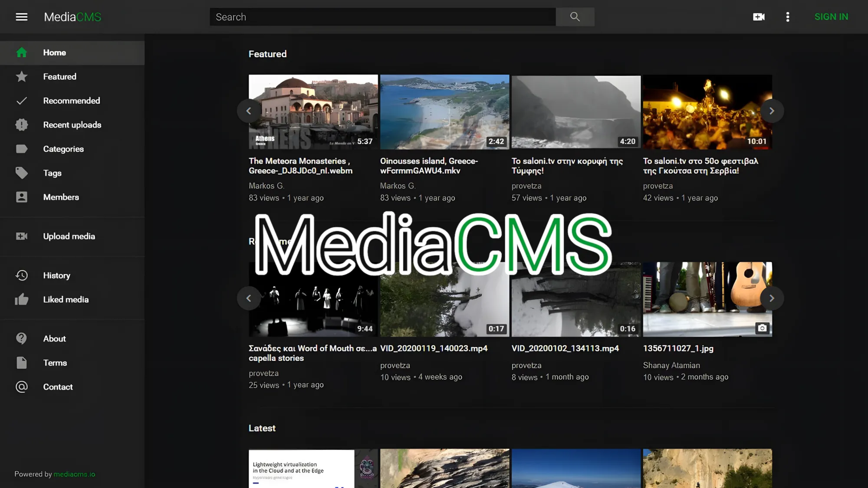Click the upload video camera icon in header

click(x=759, y=17)
